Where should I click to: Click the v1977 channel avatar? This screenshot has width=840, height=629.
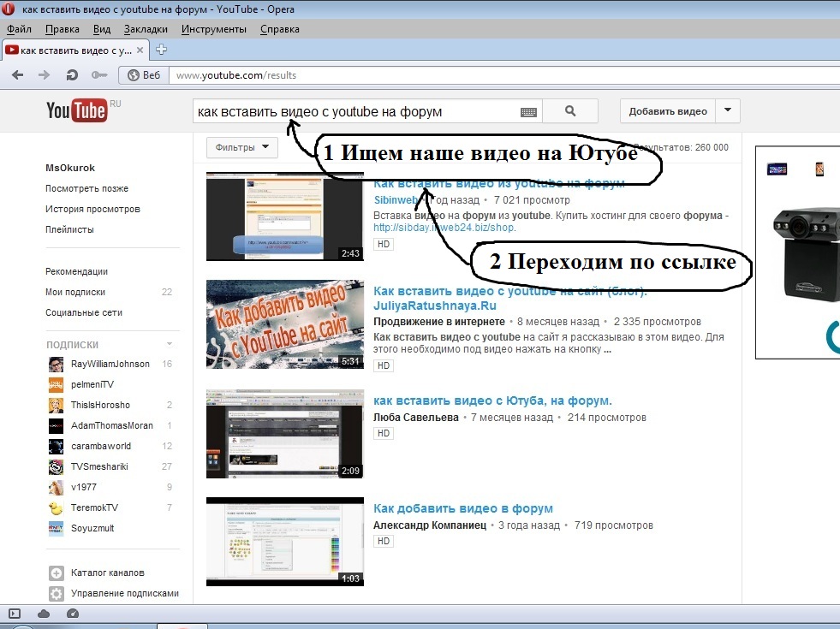pos(56,487)
